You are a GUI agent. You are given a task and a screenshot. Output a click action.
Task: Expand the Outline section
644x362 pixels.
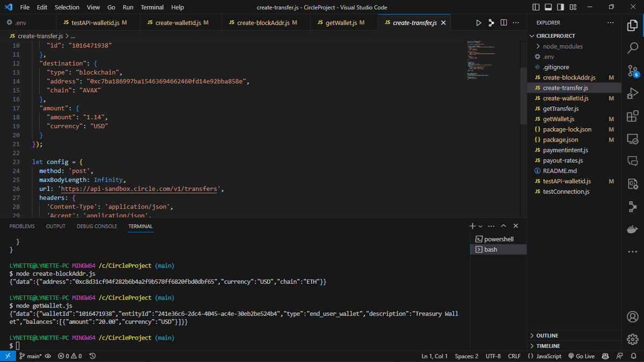pos(574,336)
